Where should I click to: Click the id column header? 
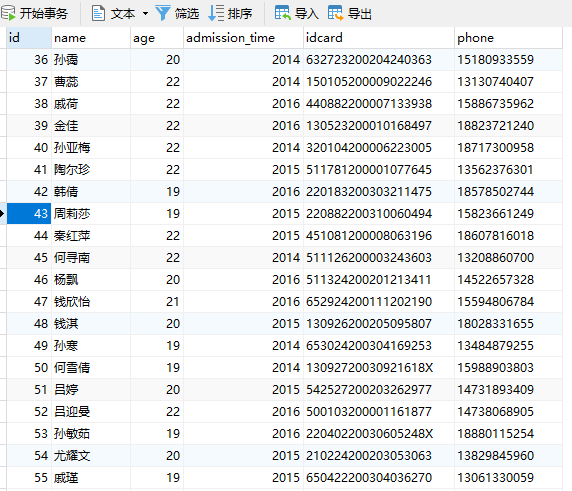point(29,38)
